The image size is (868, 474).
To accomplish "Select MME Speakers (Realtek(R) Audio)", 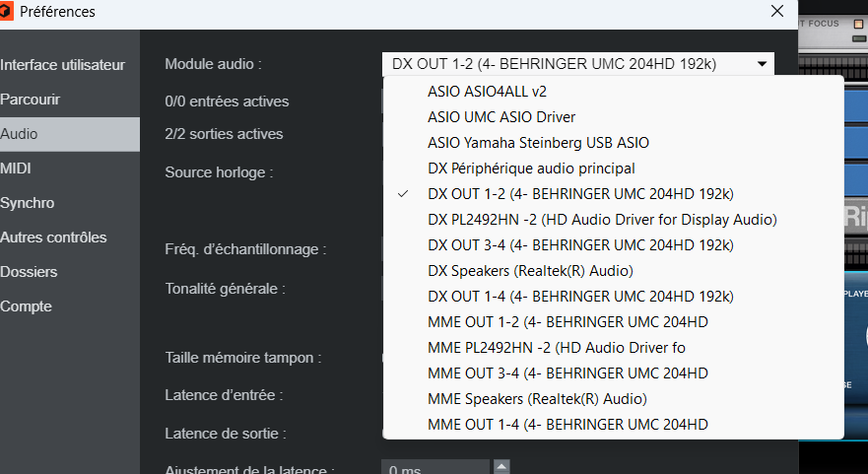I will 614,399.
